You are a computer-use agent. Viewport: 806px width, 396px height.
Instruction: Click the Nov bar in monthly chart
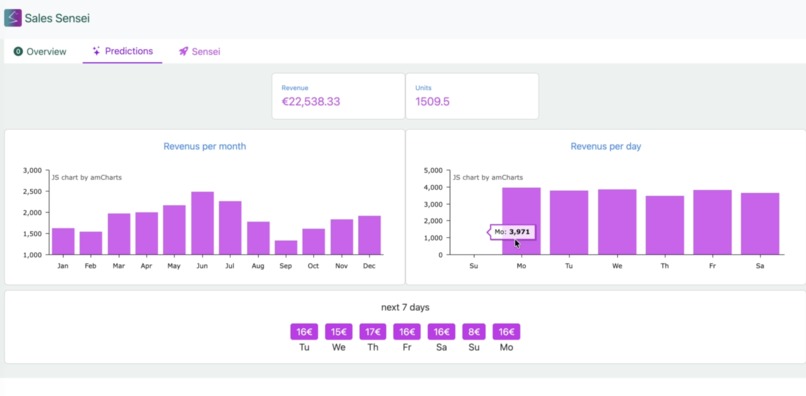(342, 237)
